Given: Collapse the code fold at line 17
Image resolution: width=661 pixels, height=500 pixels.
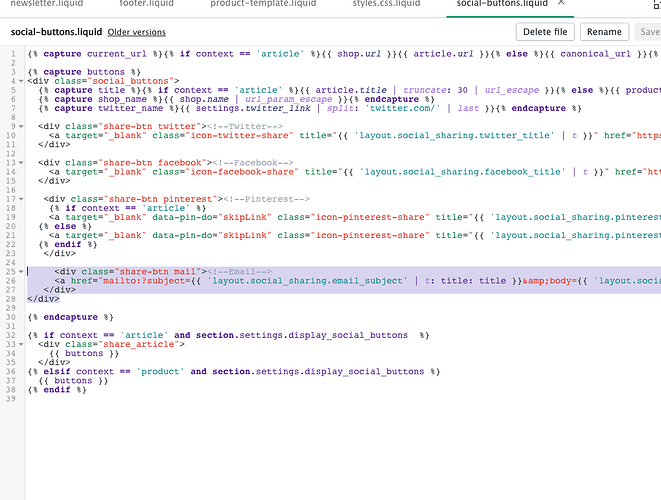Looking at the screenshot, I should pyautogui.click(x=21, y=199).
